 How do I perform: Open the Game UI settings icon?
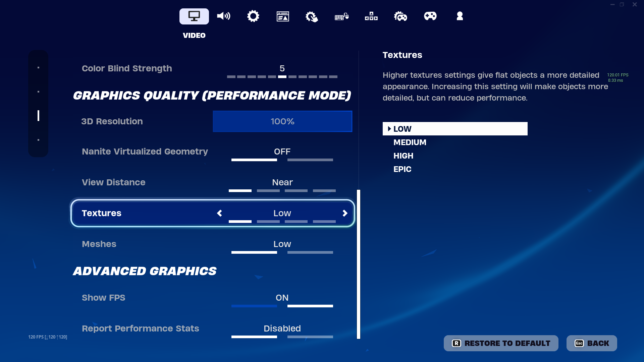coord(283,16)
